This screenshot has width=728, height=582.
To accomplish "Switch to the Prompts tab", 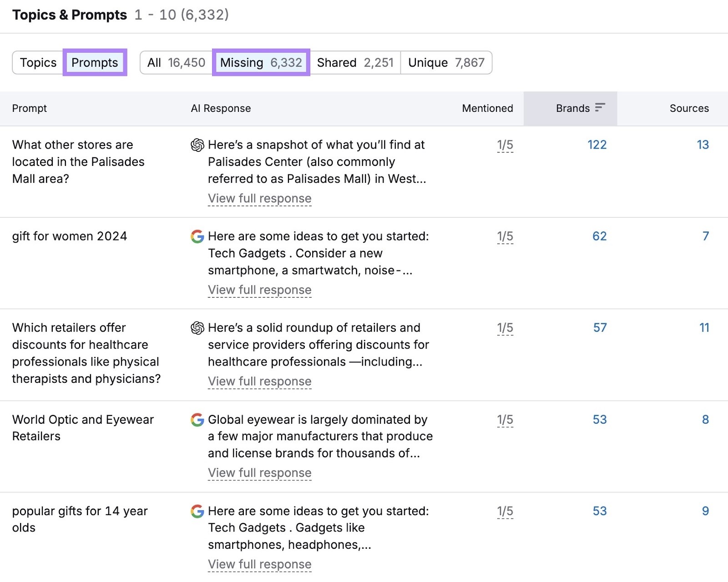I will [95, 62].
